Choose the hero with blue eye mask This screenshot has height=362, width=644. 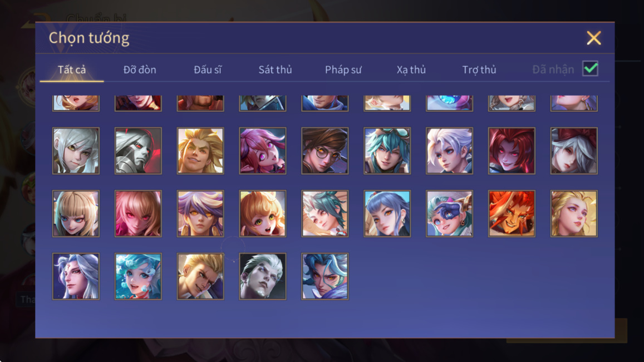pos(449,214)
